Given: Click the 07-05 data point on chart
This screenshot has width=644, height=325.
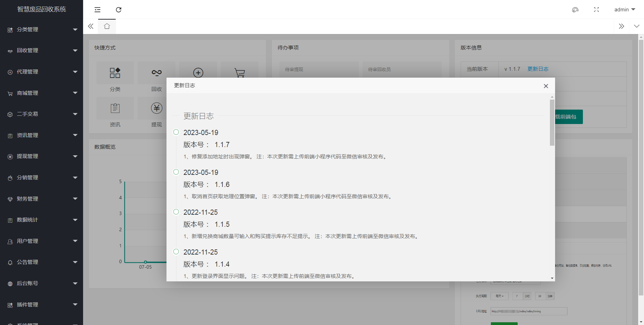Looking at the screenshot, I should click(145, 262).
